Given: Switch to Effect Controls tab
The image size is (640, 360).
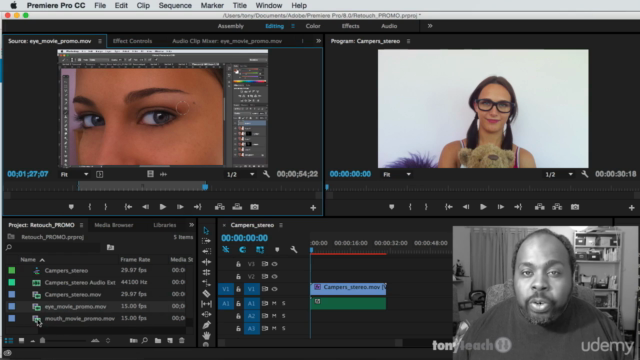Looking at the screenshot, I should (132, 41).
